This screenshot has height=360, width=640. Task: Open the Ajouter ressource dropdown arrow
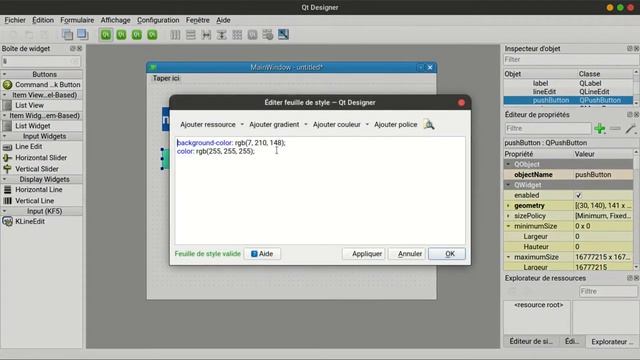tap(242, 124)
